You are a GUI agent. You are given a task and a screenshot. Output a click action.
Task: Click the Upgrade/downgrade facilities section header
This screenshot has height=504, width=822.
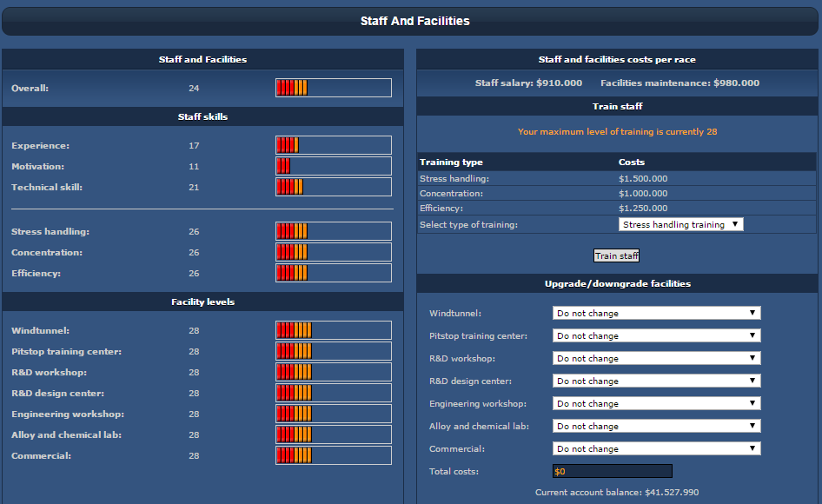pyautogui.click(x=618, y=284)
